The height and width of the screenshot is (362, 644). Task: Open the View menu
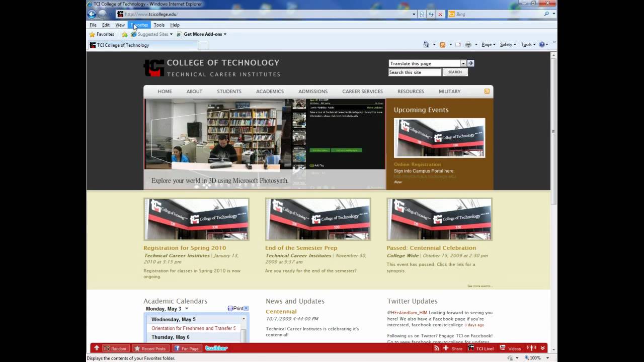[120, 25]
